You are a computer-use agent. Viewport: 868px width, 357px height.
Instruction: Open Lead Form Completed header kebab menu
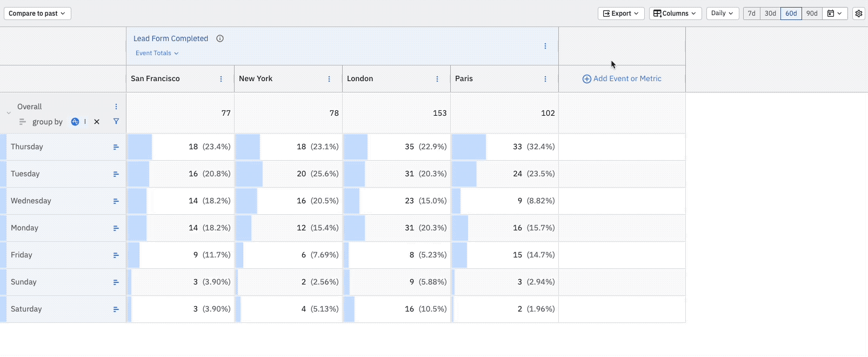545,47
